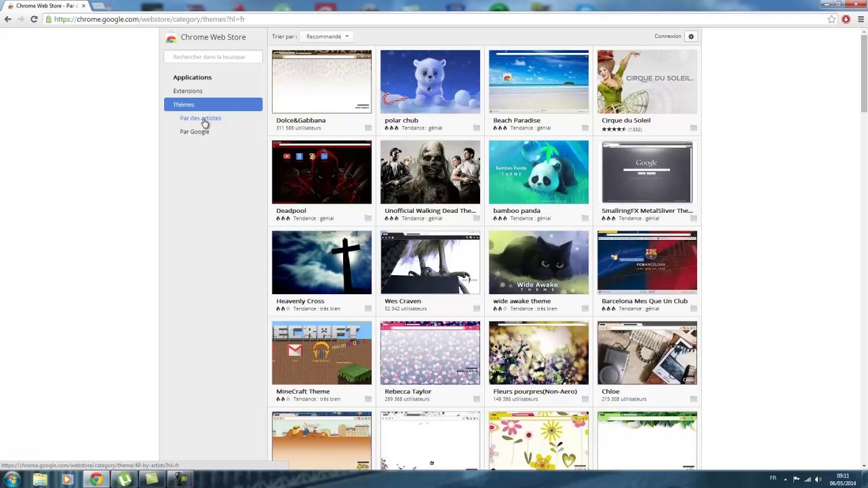Image resolution: width=868 pixels, height=488 pixels.
Task: Go back using the browser back arrow
Action: 8,19
